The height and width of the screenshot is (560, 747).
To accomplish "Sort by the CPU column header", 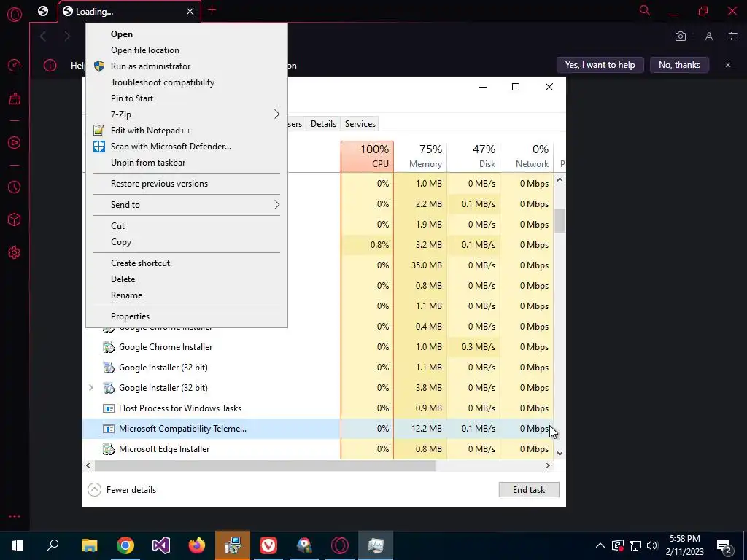I will 368,156.
